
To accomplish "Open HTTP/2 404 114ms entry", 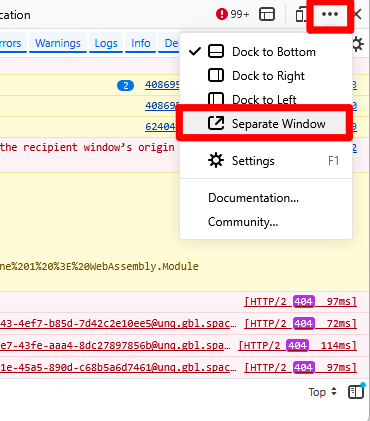I will click(297, 345).
